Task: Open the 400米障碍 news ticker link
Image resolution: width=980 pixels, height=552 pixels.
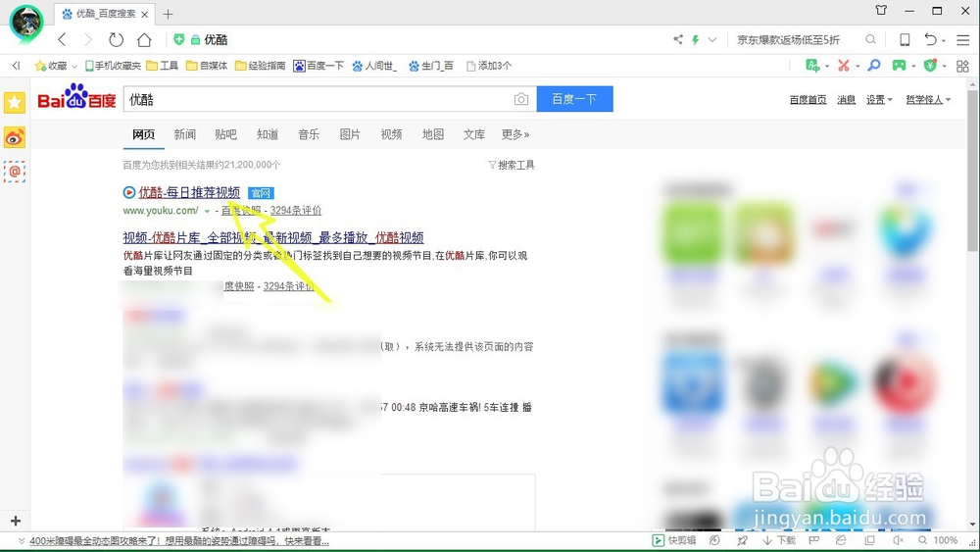Action: [179, 541]
